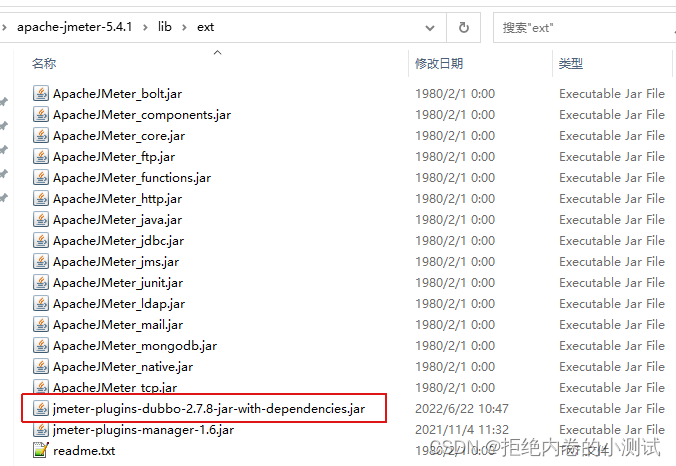Click the jar icon of ApacheJMeter_jdbc.jar
This screenshot has width=676, height=466.
point(41,241)
